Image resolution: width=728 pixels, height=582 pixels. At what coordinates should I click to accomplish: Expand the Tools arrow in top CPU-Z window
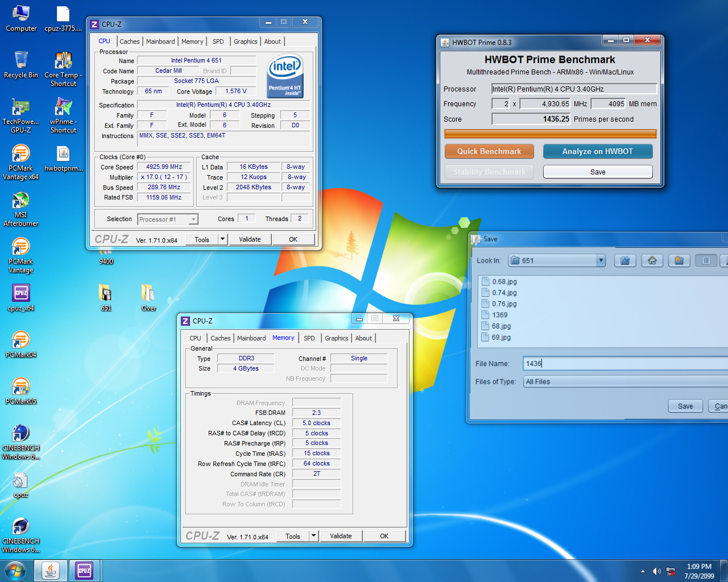[223, 239]
